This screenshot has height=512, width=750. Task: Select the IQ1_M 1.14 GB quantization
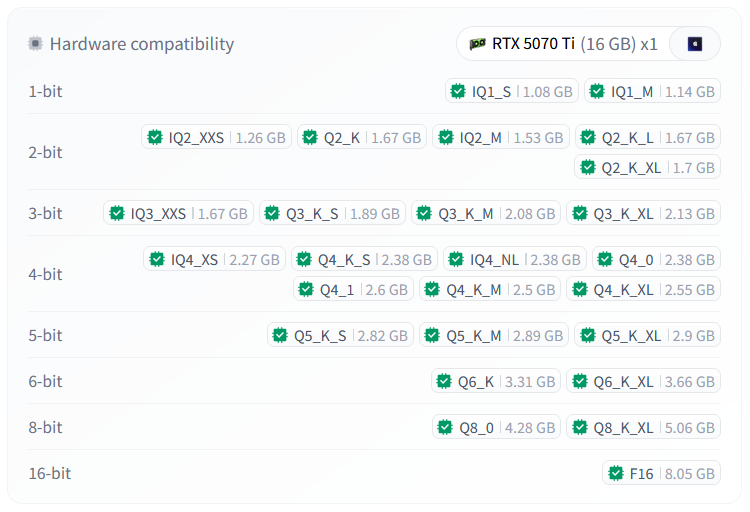(x=652, y=91)
